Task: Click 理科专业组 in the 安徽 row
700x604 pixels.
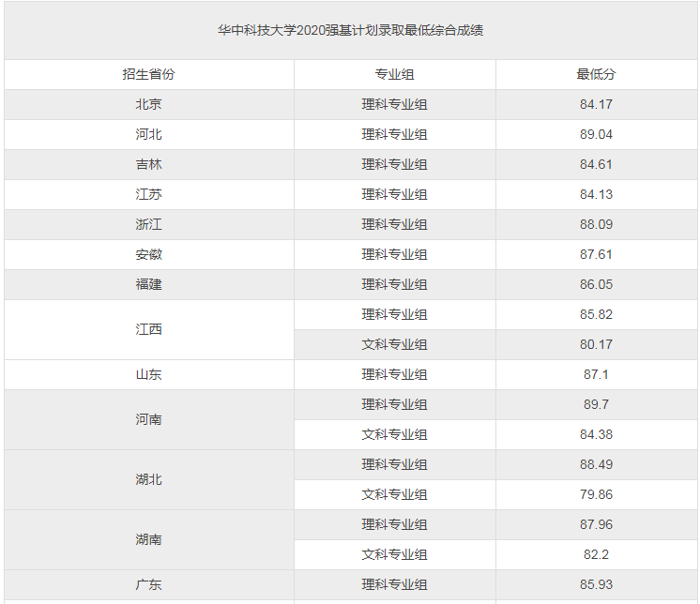Action: pyautogui.click(x=395, y=254)
